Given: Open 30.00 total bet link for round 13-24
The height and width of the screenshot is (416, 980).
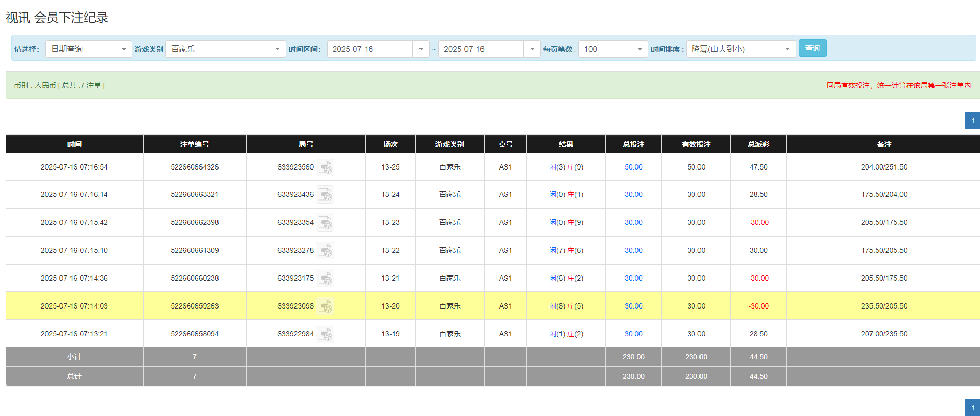Looking at the screenshot, I should point(633,195).
